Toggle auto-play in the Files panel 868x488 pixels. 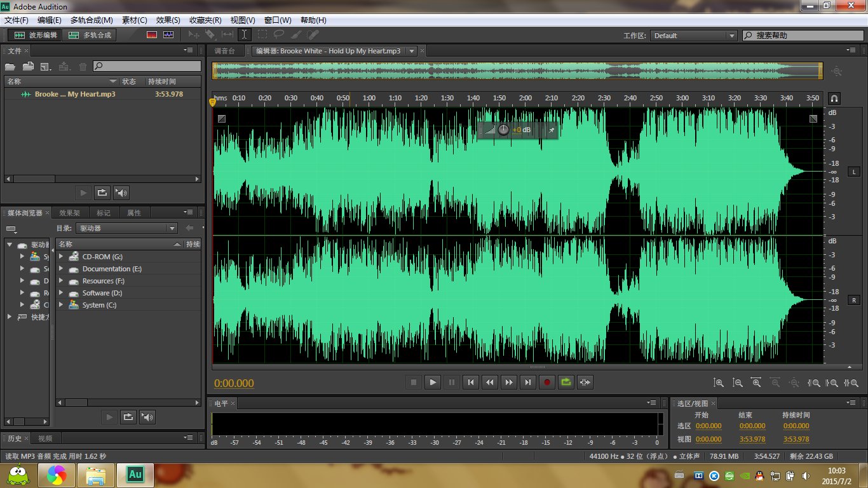click(121, 193)
